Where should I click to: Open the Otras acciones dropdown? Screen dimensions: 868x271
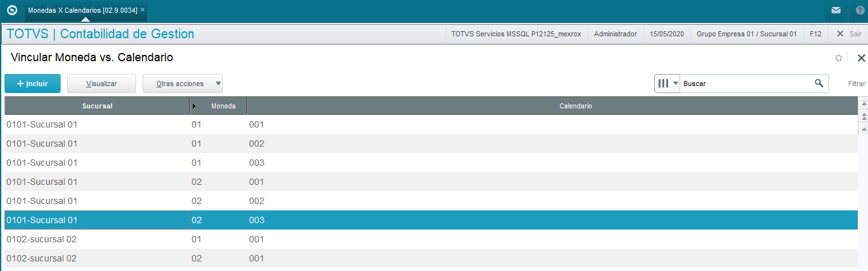pyautogui.click(x=183, y=84)
